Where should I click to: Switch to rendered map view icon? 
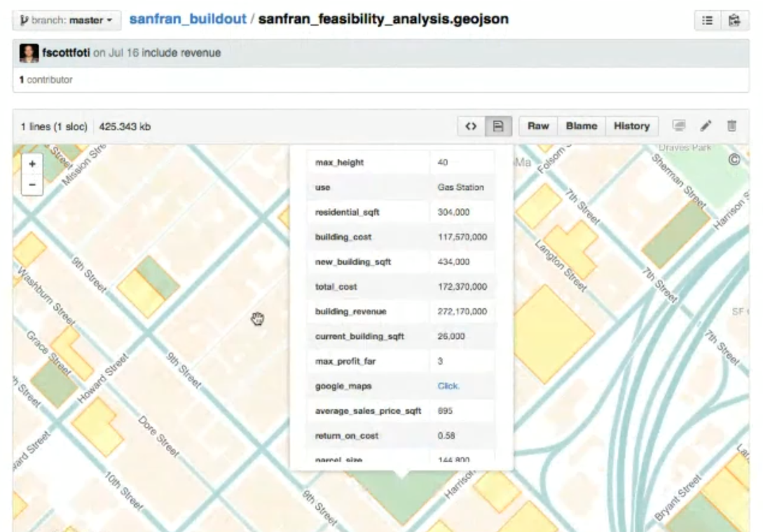click(x=498, y=126)
